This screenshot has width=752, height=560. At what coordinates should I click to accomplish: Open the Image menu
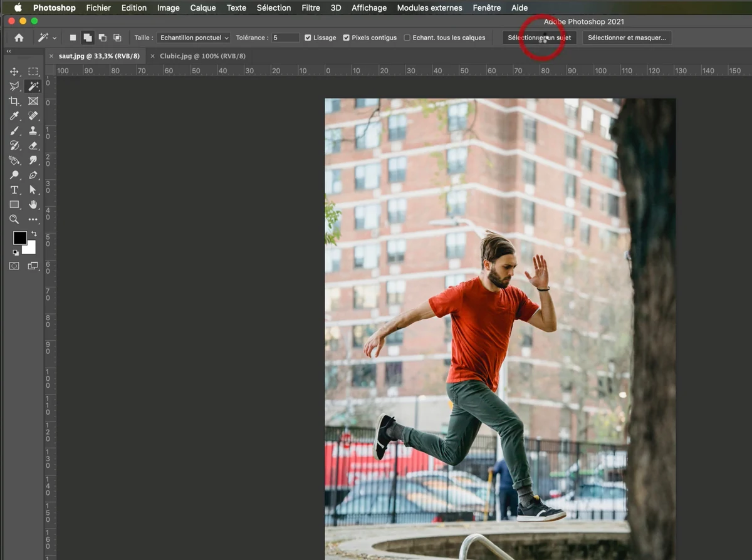click(x=169, y=8)
